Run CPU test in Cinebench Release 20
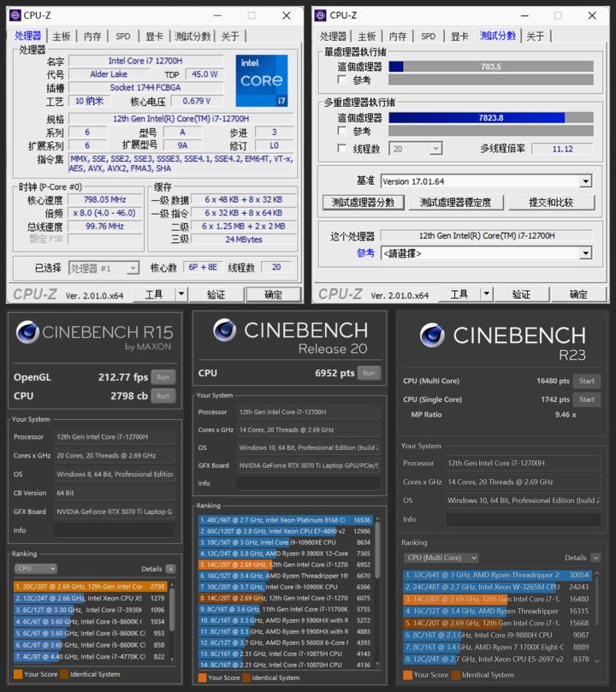 [x=369, y=373]
